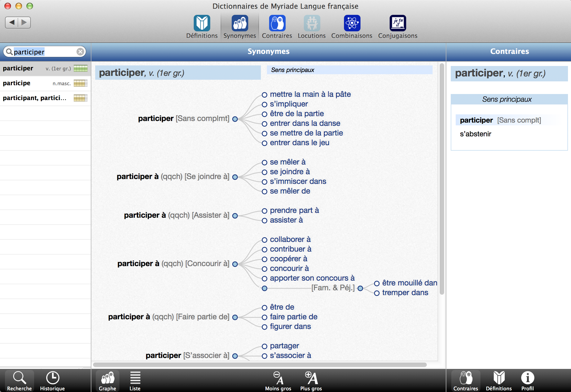The height and width of the screenshot is (392, 571).
Task: Select the Synonymes dictionary icon
Action: pyautogui.click(x=239, y=27)
